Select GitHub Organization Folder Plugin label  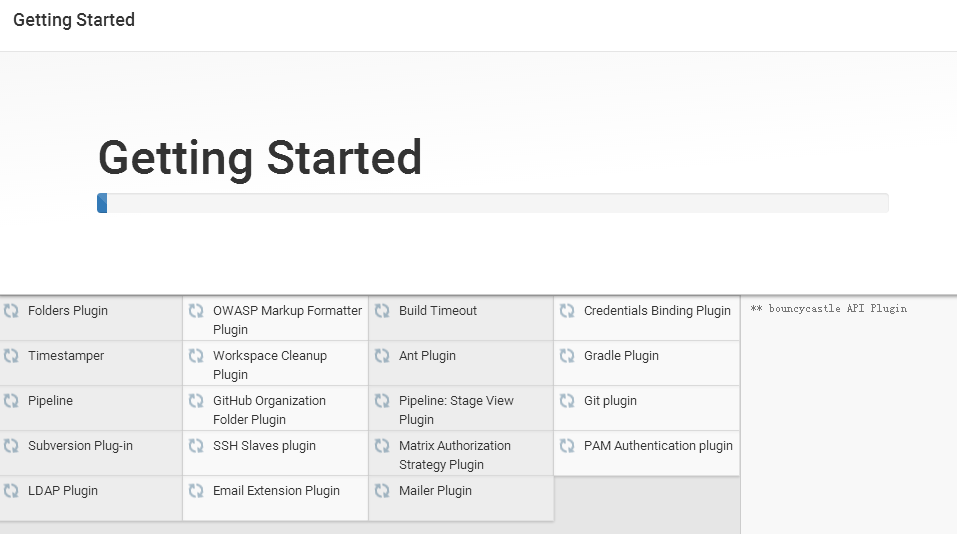click(269, 410)
